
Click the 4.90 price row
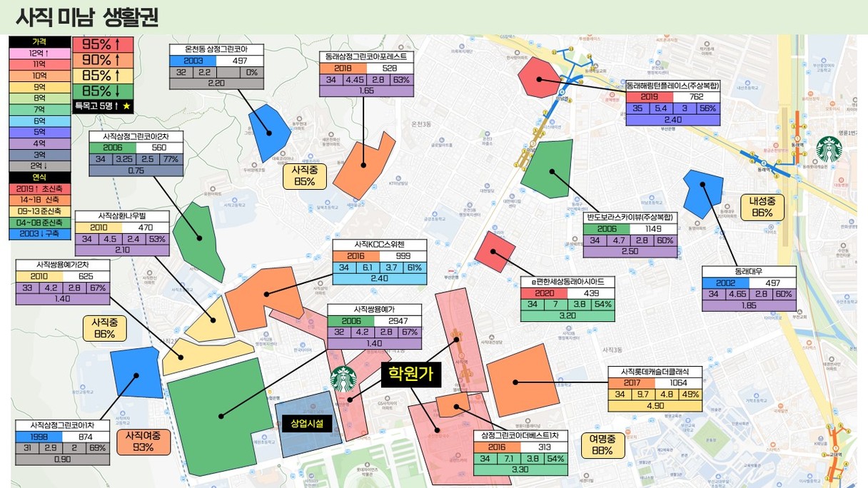[x=655, y=406]
